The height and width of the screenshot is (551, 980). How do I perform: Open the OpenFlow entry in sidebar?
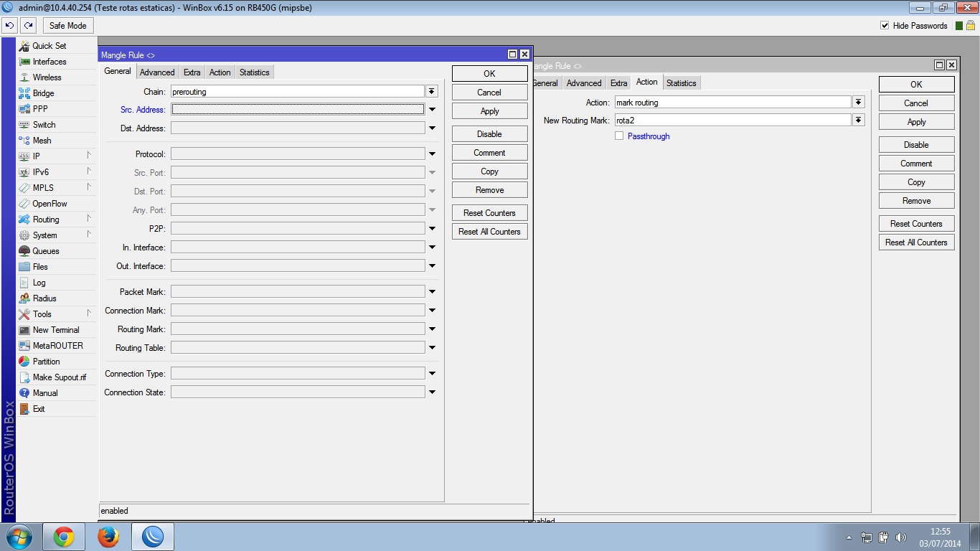[x=50, y=204]
